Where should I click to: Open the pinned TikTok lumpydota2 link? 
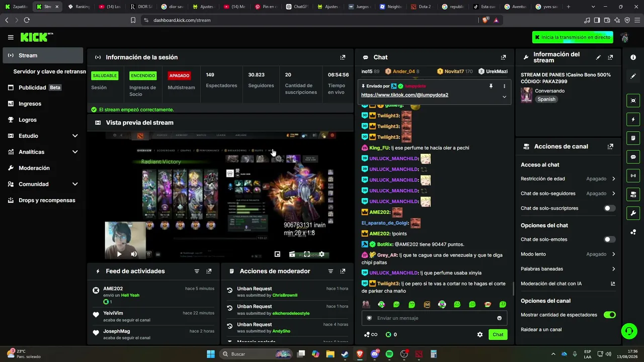pos(405,95)
